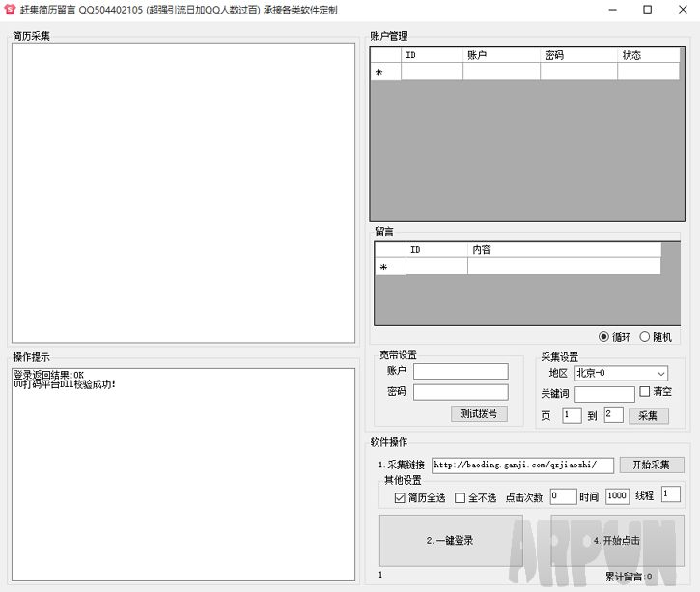Uncheck the 简历全选 checkbox

(x=400, y=498)
